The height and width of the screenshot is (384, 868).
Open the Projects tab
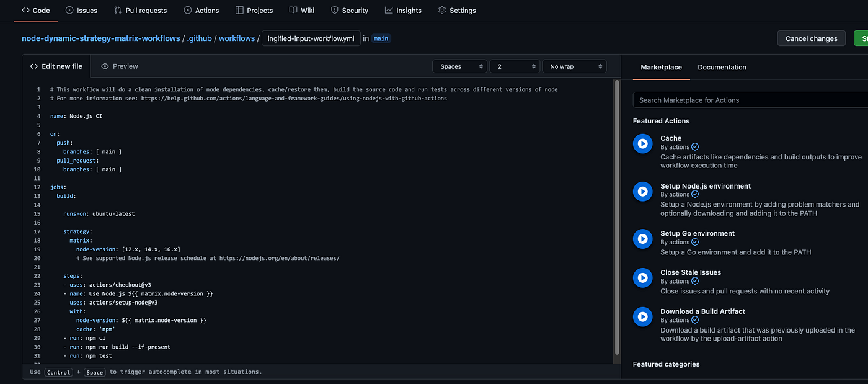(x=254, y=11)
